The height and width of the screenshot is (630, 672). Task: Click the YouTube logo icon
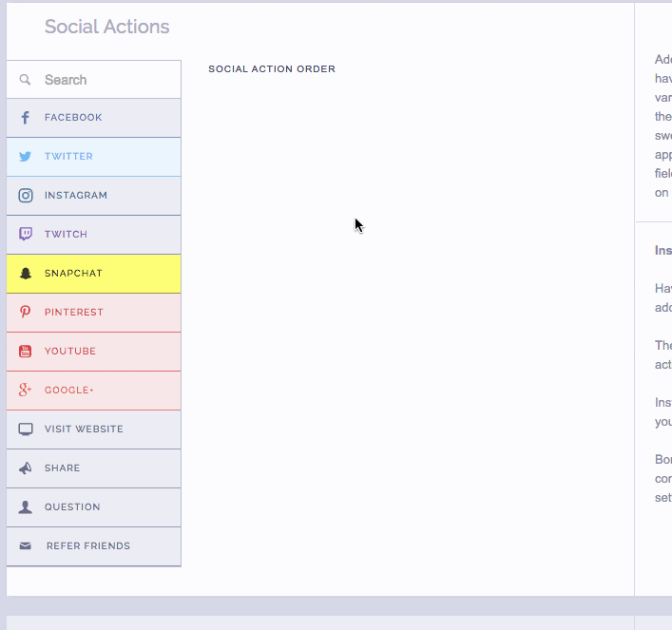pos(26,351)
